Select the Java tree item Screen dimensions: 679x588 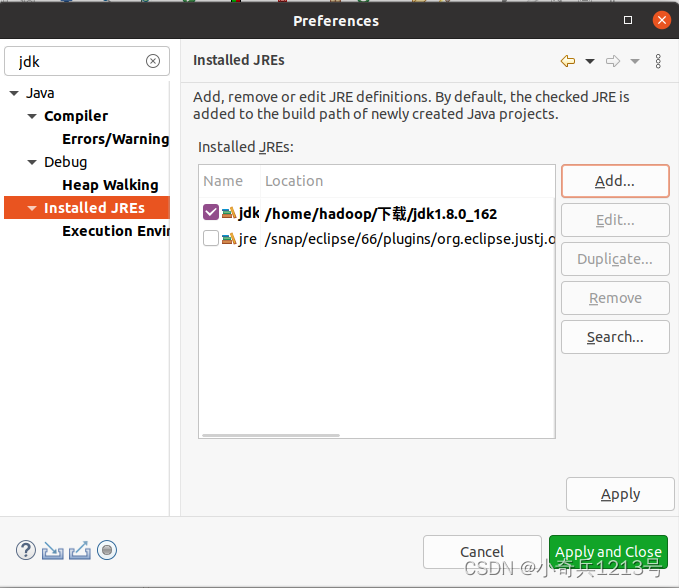point(40,93)
